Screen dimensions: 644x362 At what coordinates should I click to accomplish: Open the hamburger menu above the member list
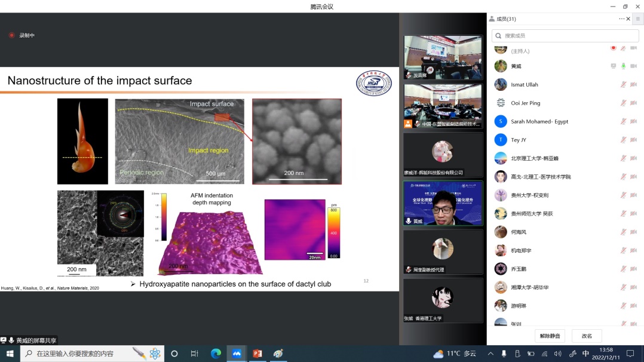tap(637, 19)
